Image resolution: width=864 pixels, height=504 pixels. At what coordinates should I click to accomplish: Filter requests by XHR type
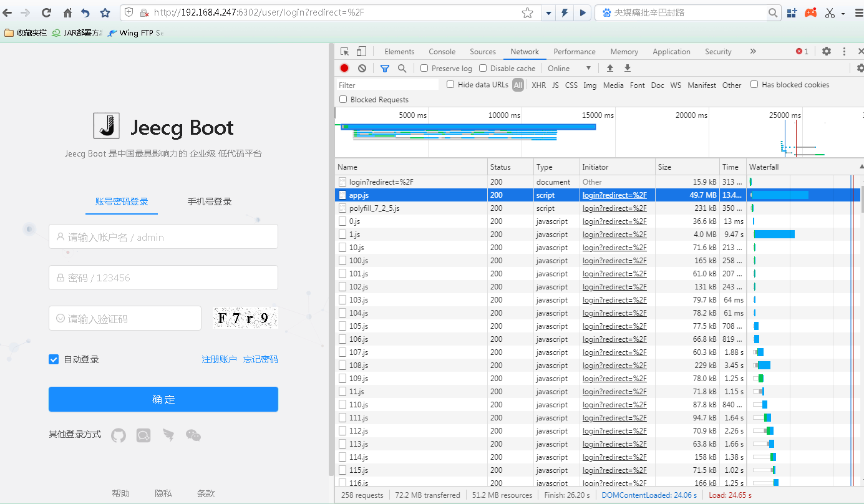point(538,85)
